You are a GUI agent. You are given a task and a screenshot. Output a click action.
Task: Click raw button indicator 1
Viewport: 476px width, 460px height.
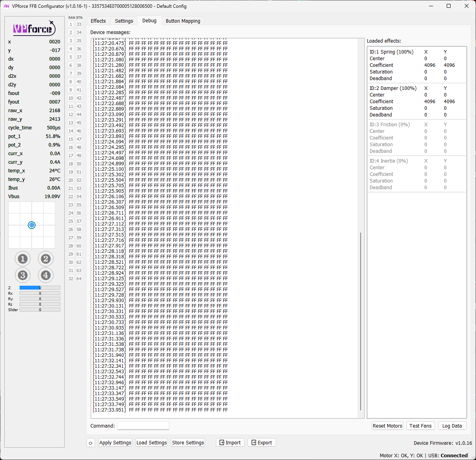click(x=71, y=24)
